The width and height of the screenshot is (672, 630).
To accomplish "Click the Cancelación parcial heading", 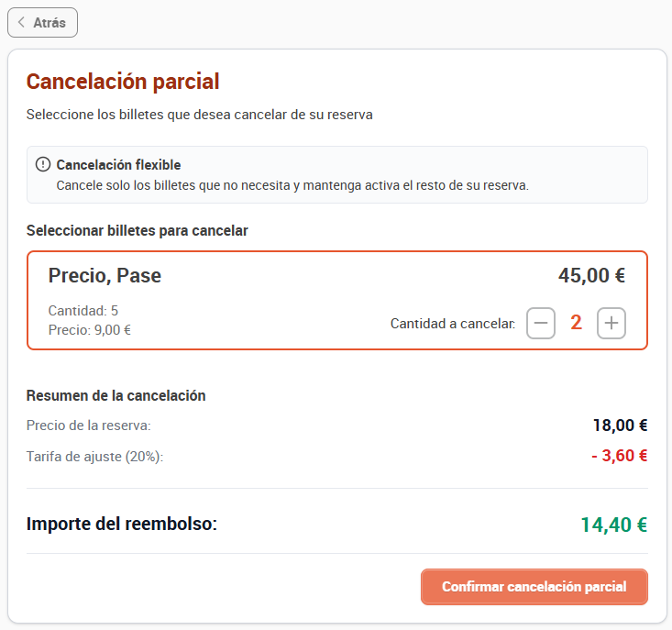I will point(123,82).
